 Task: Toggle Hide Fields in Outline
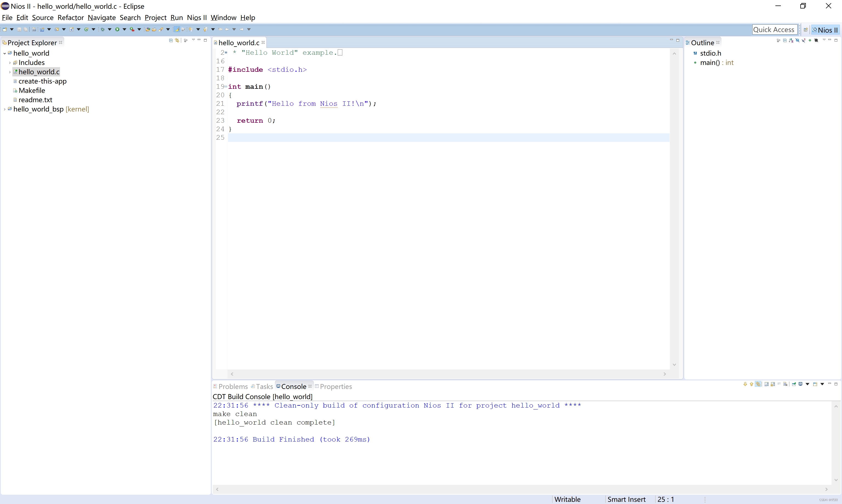pyautogui.click(x=798, y=41)
